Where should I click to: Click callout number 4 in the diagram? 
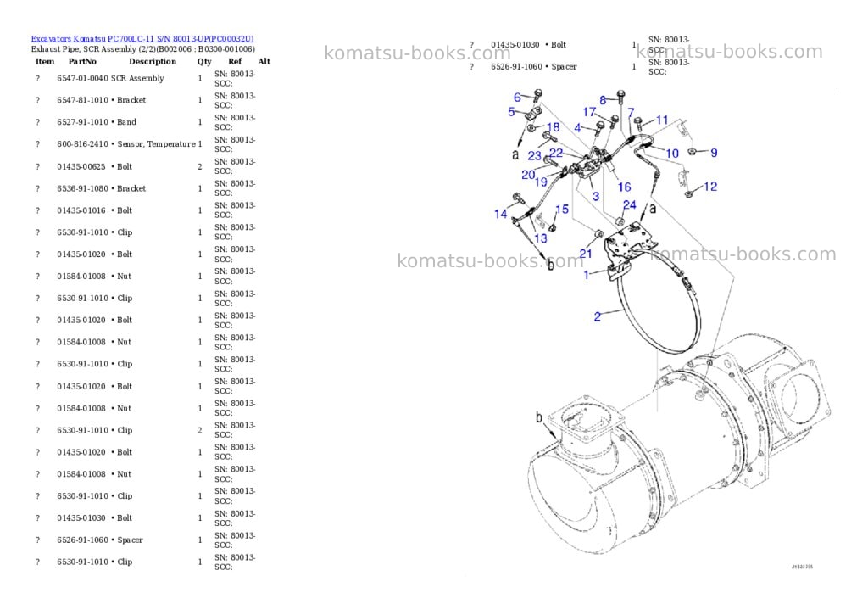[577, 129]
